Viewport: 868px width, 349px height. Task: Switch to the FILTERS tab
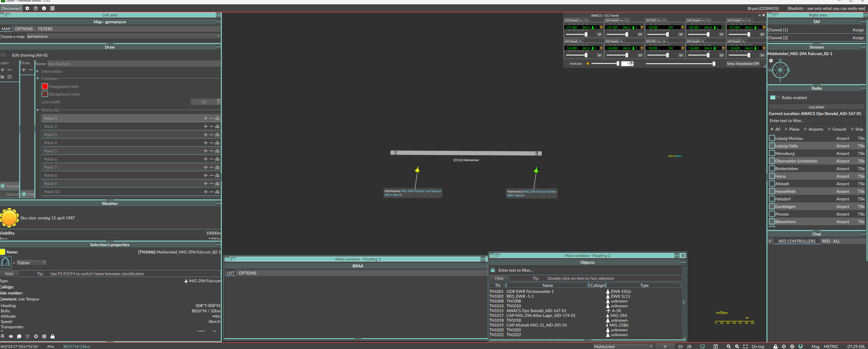click(45, 29)
